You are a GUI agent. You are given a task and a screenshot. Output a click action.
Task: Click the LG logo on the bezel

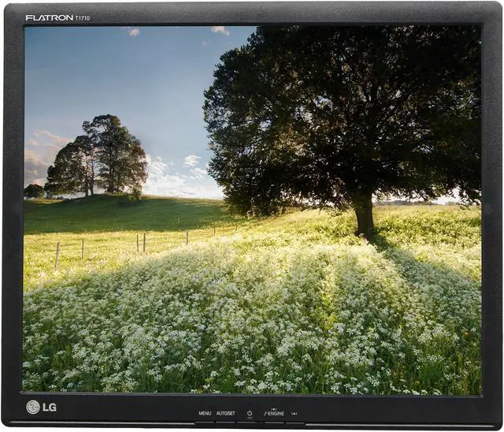point(41,407)
